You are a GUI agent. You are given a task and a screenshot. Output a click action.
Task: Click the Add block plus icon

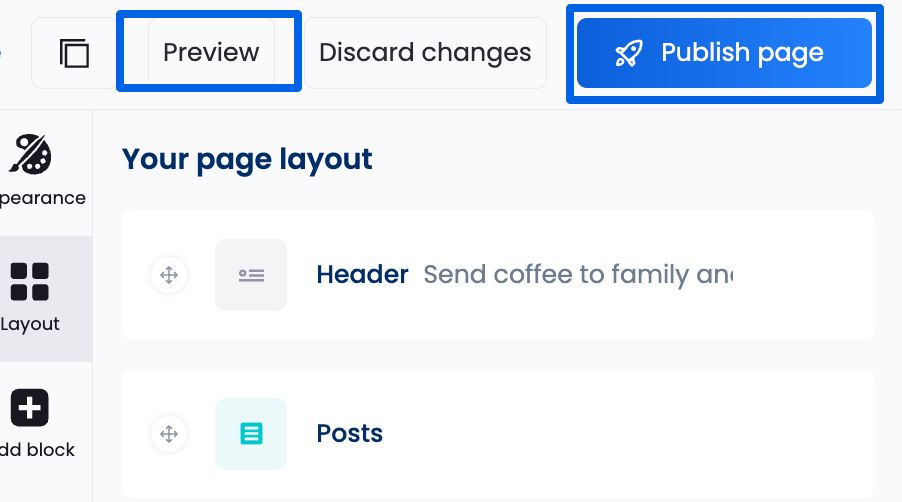30,408
